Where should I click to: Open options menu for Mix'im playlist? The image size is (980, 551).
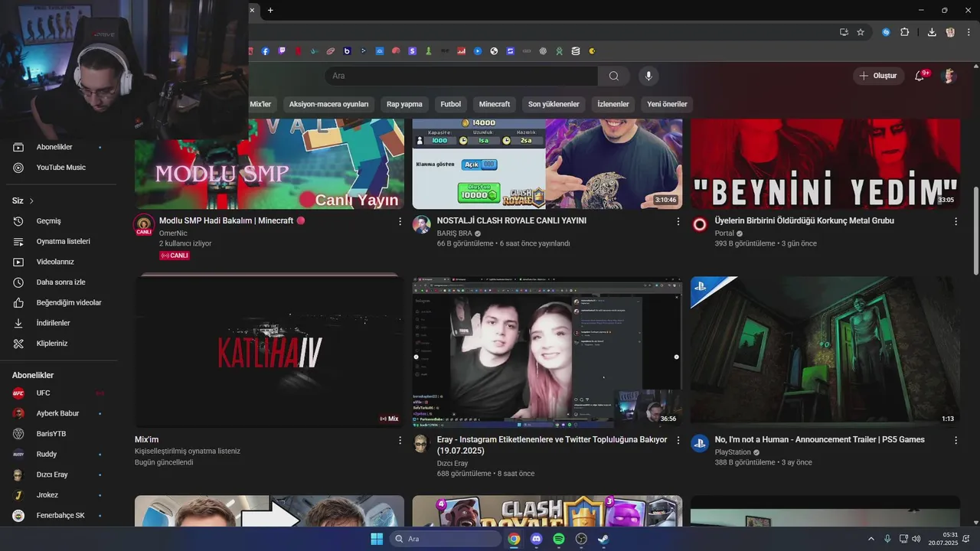(400, 440)
